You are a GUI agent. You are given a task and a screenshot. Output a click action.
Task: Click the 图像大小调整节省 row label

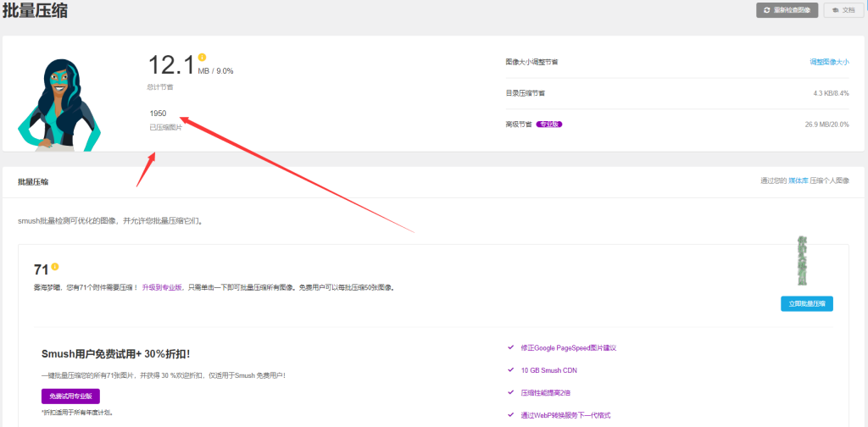pyautogui.click(x=531, y=62)
